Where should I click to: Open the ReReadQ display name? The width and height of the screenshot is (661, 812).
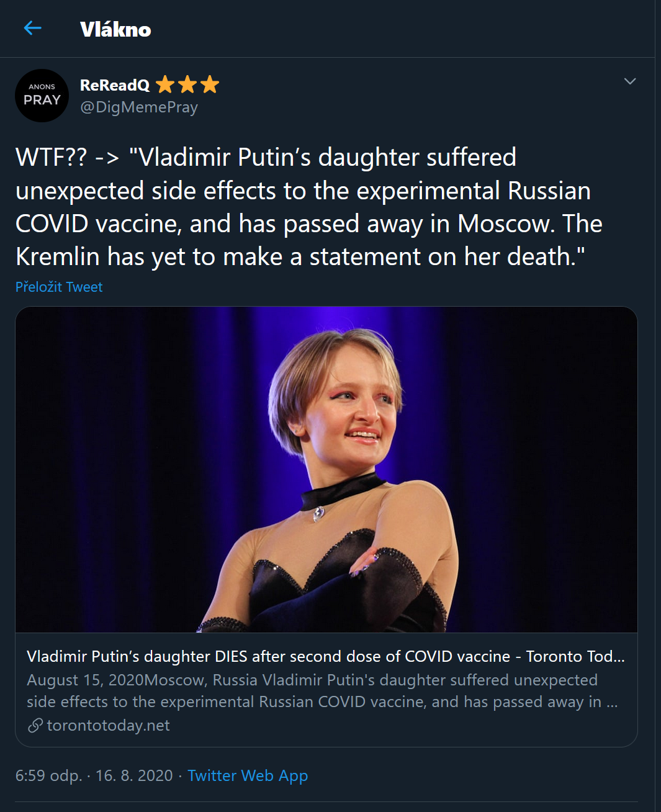coord(115,85)
